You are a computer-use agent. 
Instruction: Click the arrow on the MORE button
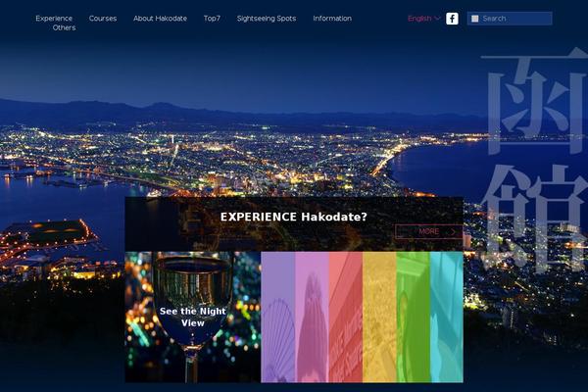pyautogui.click(x=453, y=232)
